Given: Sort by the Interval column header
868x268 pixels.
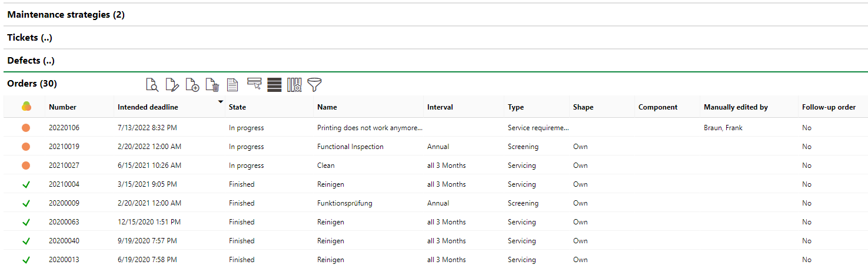Looking at the screenshot, I should tap(440, 107).
